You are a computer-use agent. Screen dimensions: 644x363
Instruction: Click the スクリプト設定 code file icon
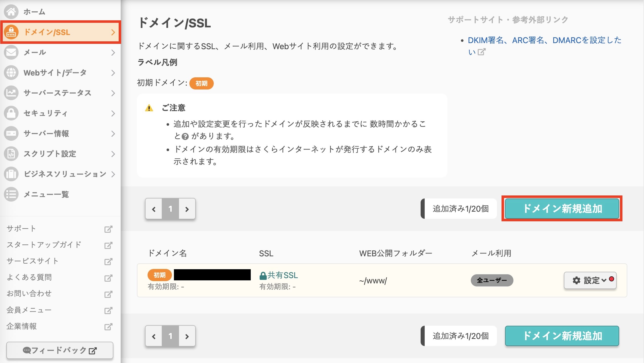pos(11,154)
